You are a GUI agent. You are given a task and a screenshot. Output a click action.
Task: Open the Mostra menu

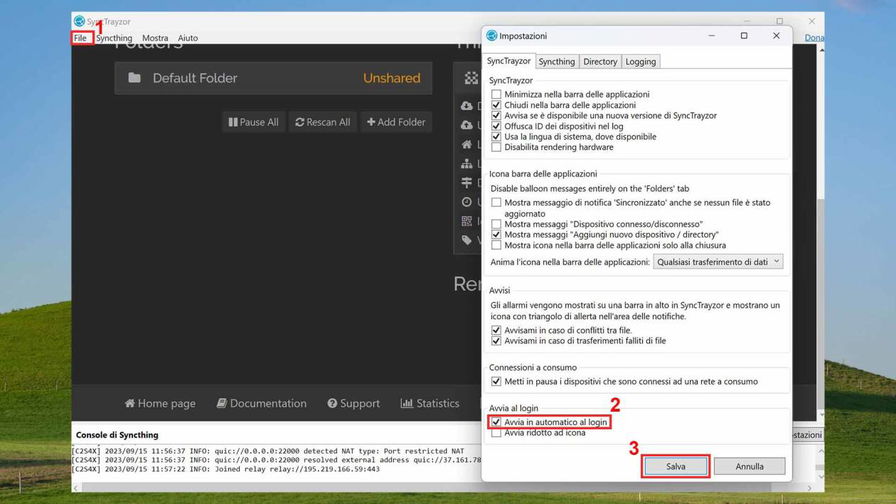(x=155, y=38)
